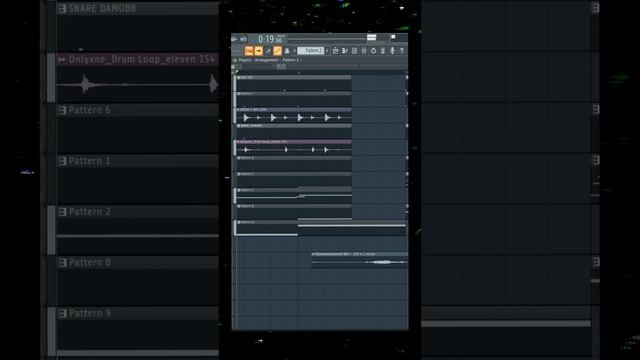
Task: Select the audio clip at bottom of playlist
Action: [x=359, y=260]
